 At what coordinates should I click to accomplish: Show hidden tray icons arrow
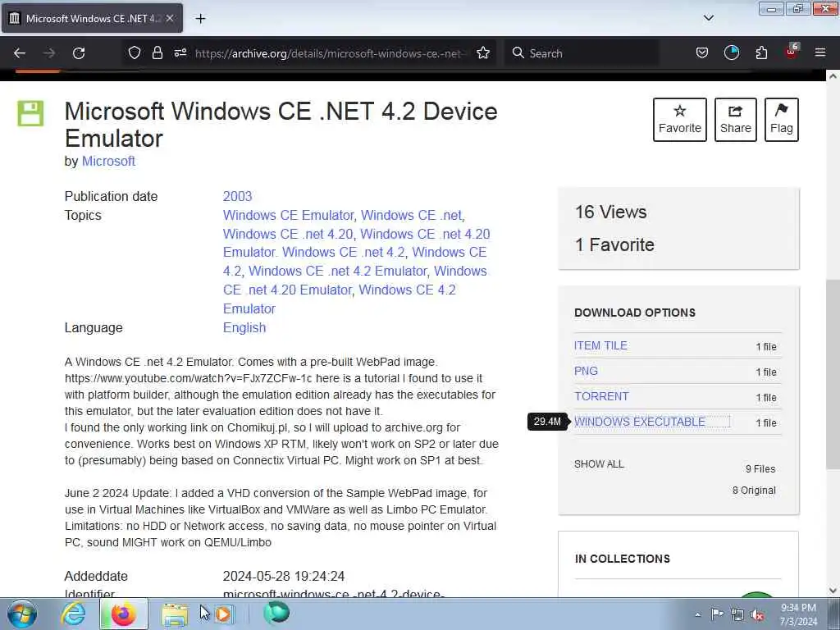pyautogui.click(x=697, y=614)
